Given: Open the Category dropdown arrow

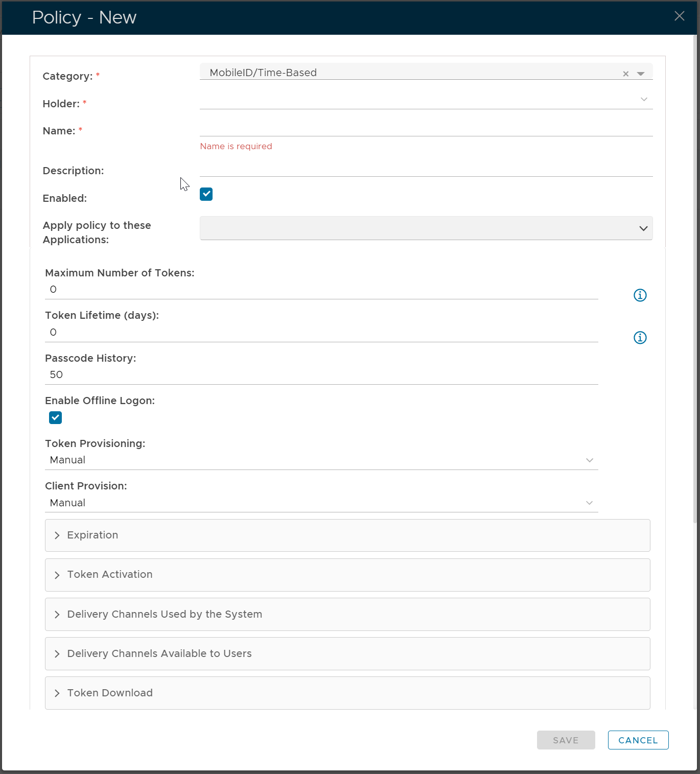Looking at the screenshot, I should point(641,74).
